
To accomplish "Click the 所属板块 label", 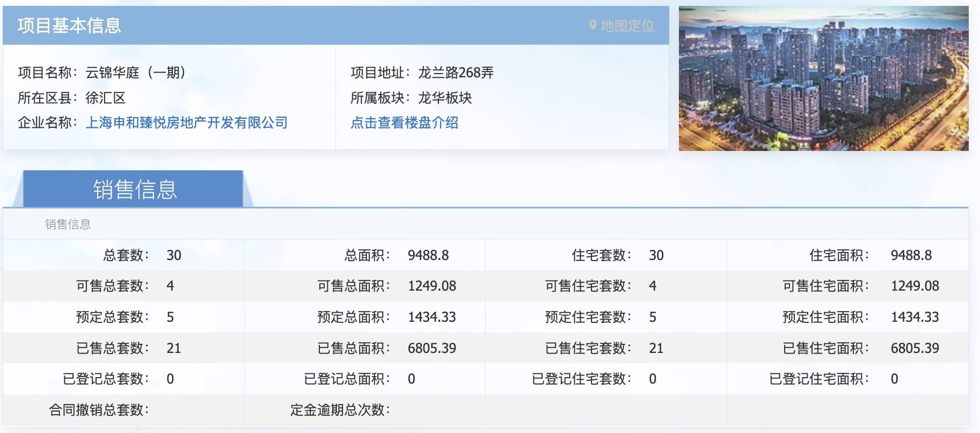I will (381, 98).
